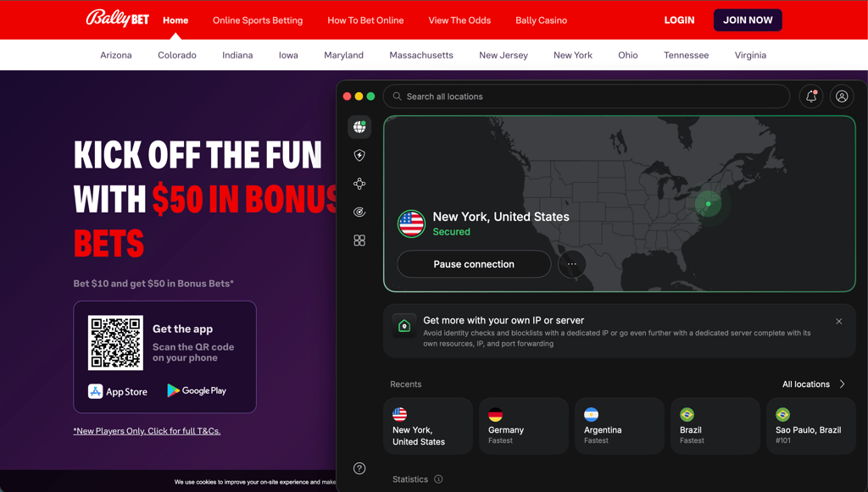Connect to Germany recent location card
The image size is (868, 492).
[524, 426]
